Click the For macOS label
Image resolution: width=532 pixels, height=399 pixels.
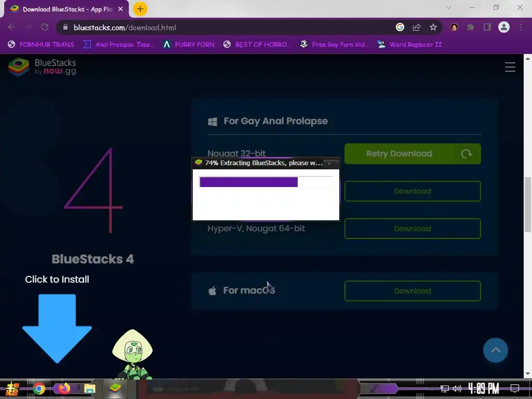coord(249,290)
